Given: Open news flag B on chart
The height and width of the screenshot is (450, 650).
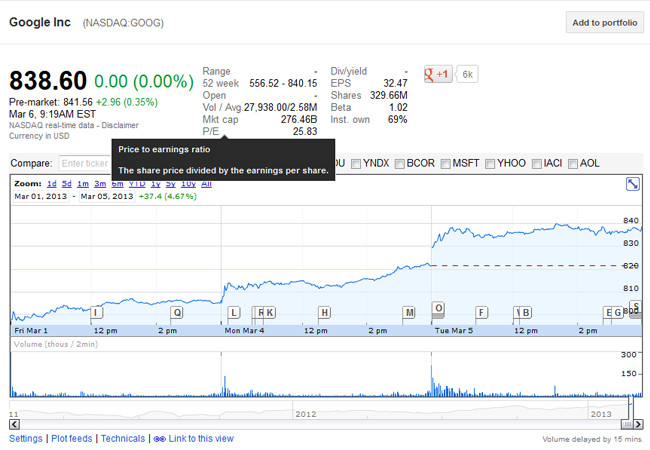Looking at the screenshot, I should [x=525, y=312].
